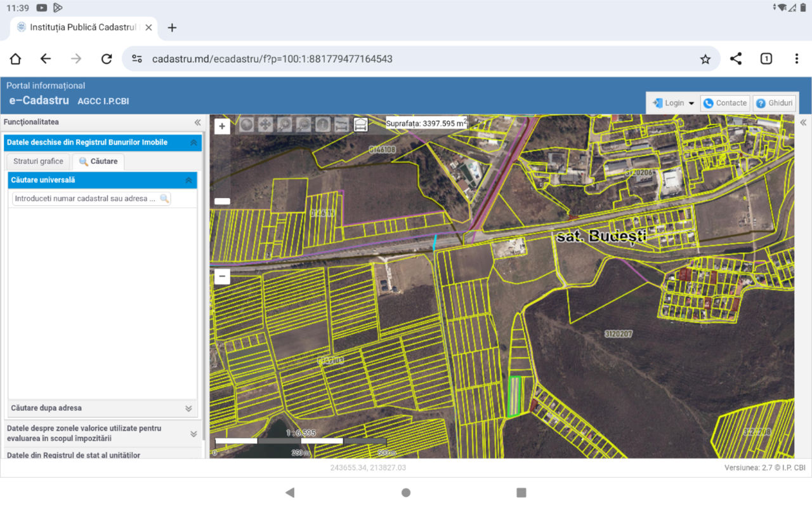Open the tab switcher showing 1 tab
This screenshot has width=812, height=508.
[766, 59]
